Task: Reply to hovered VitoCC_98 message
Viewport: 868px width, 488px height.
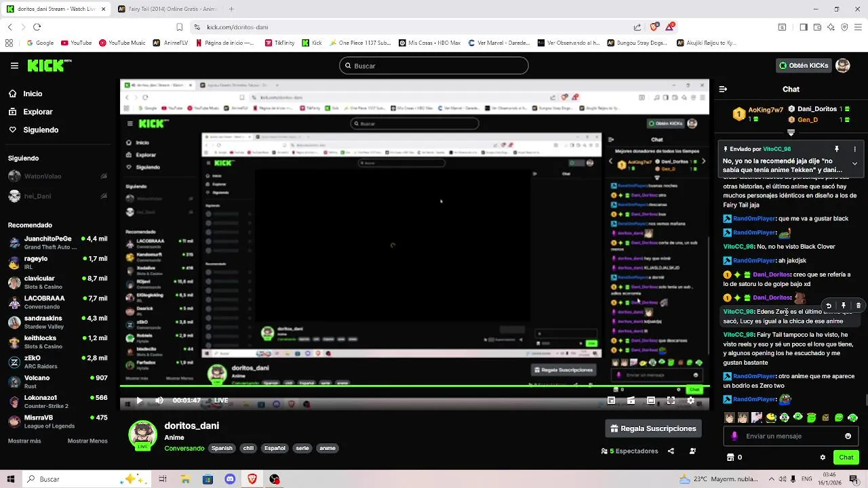Action: (x=829, y=306)
